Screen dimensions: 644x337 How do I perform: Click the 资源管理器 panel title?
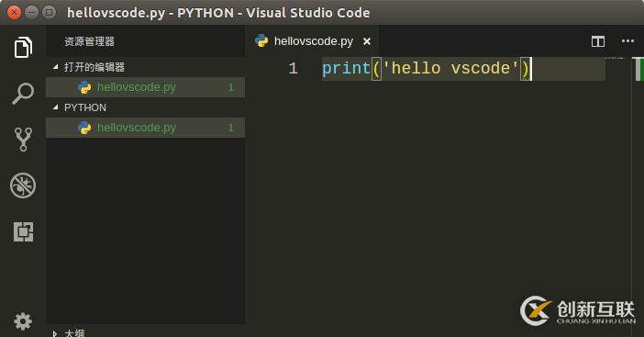tap(90, 41)
